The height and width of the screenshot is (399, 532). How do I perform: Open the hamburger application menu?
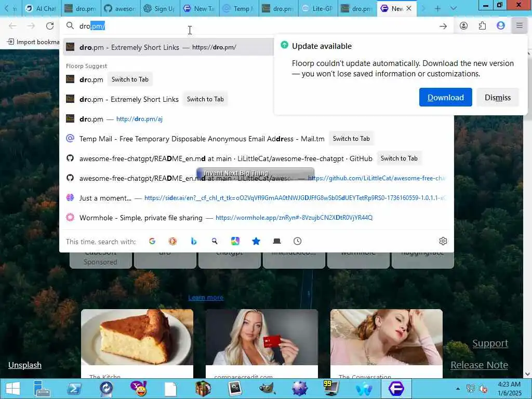pos(520,26)
